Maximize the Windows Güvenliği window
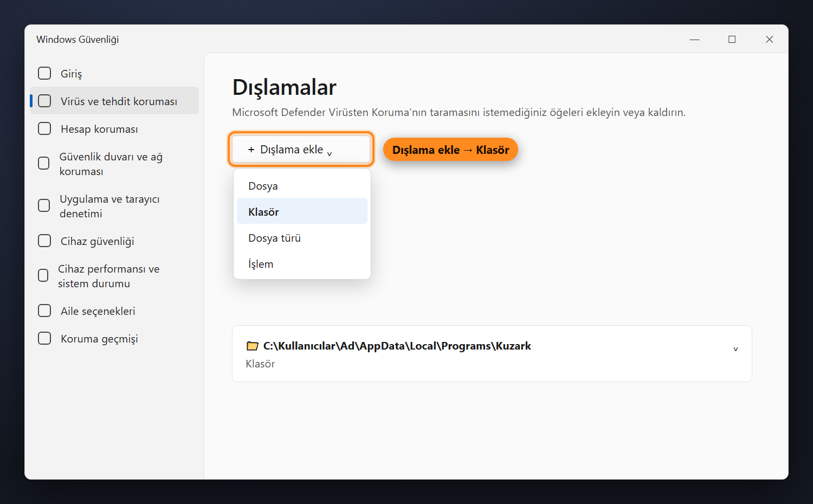 point(732,39)
